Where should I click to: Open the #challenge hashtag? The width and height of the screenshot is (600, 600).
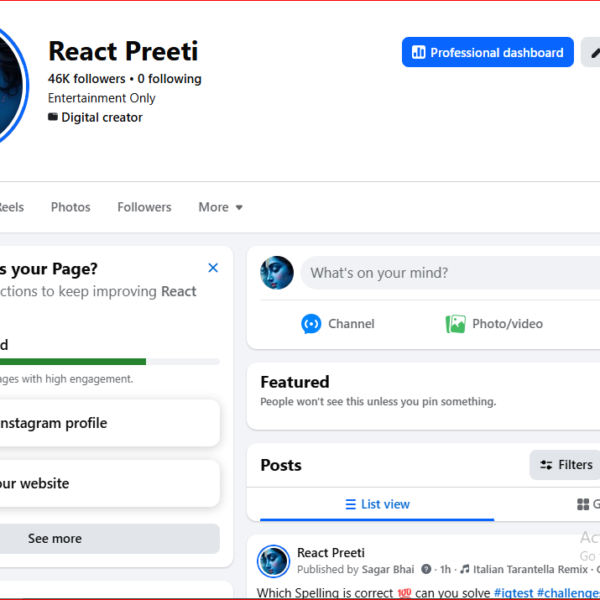click(x=568, y=593)
